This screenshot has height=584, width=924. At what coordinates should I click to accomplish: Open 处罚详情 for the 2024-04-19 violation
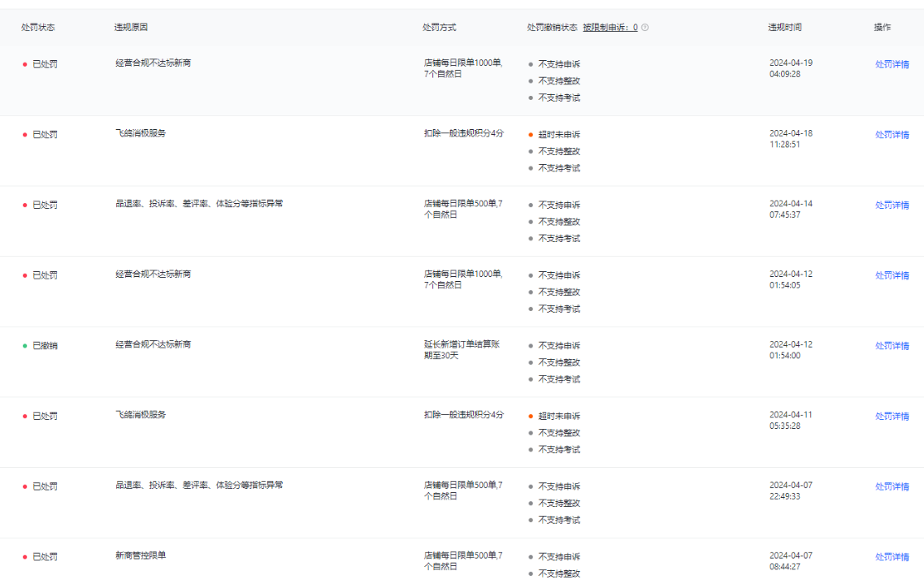(x=891, y=65)
